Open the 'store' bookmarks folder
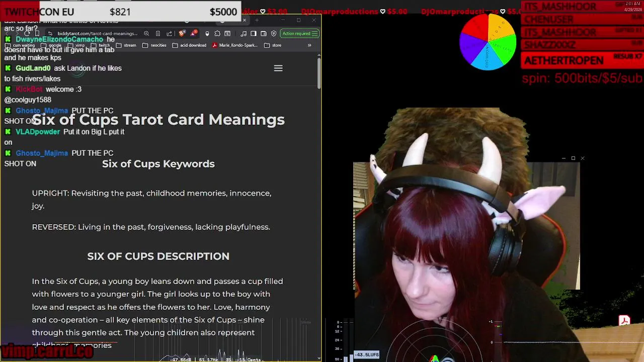The height and width of the screenshot is (362, 644). 272,45
